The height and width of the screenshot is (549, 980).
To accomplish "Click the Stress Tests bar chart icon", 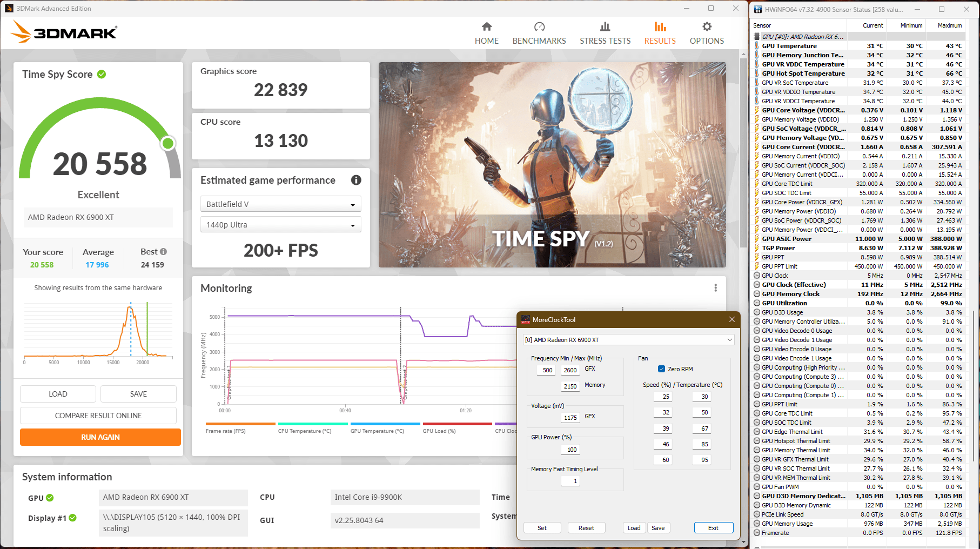I will click(605, 26).
